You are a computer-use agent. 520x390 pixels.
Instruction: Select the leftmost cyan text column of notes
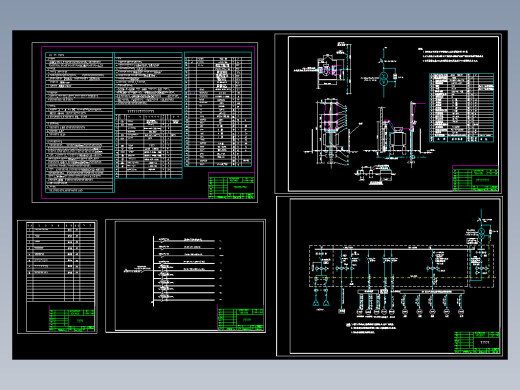[x=79, y=122]
